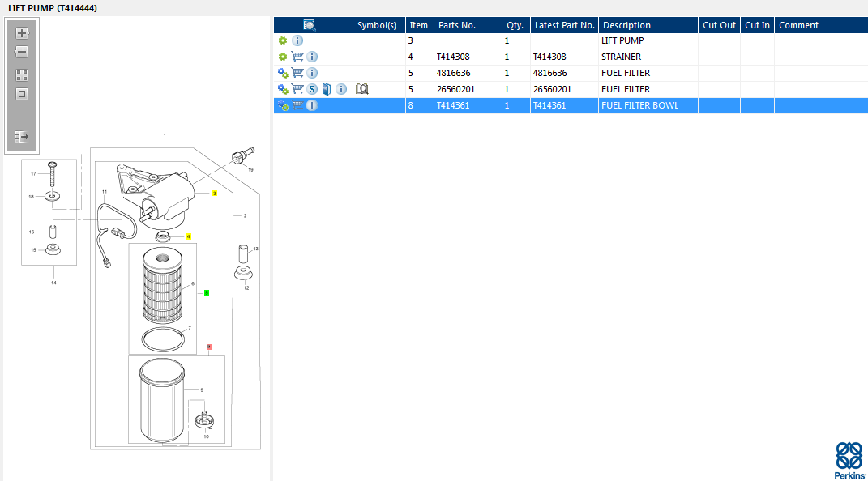The height and width of the screenshot is (481, 868).
Task: Click parts number 26560201 cell
Action: tap(468, 88)
